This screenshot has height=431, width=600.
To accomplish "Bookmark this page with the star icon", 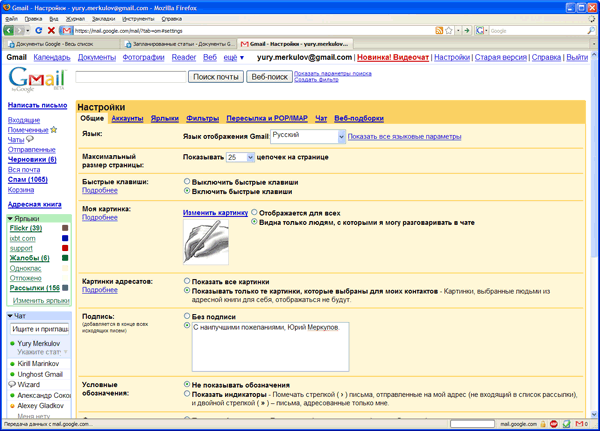I will tap(449, 31).
